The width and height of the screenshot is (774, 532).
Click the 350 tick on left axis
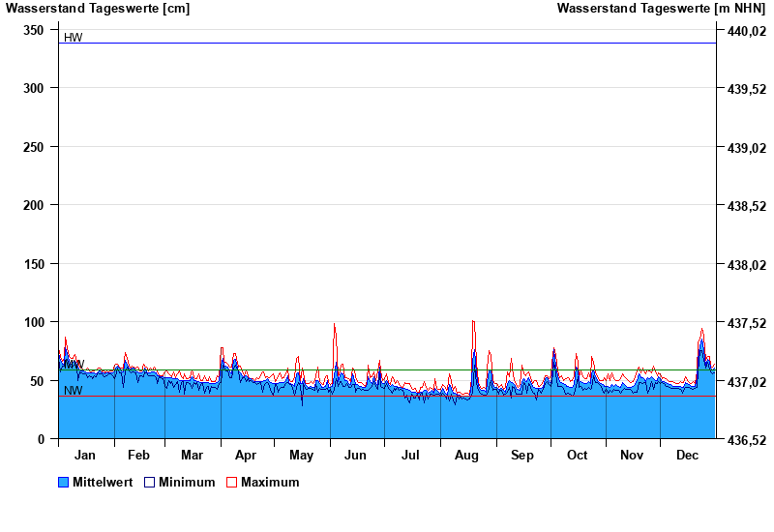[x=34, y=31]
